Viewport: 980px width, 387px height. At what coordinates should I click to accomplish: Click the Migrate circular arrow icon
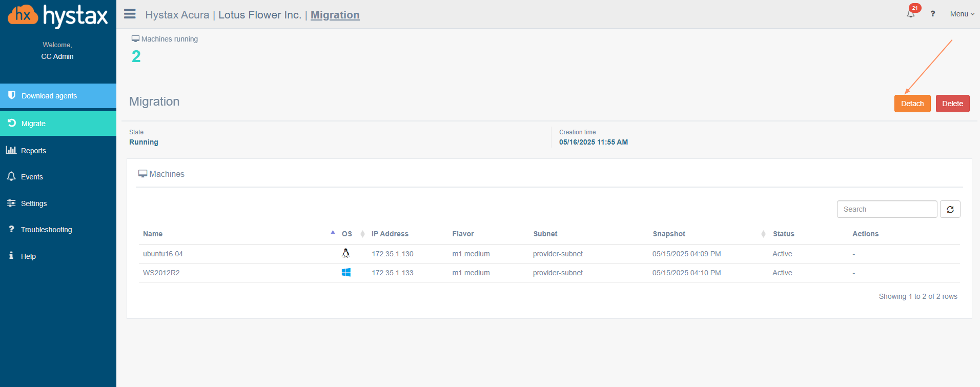coord(12,123)
